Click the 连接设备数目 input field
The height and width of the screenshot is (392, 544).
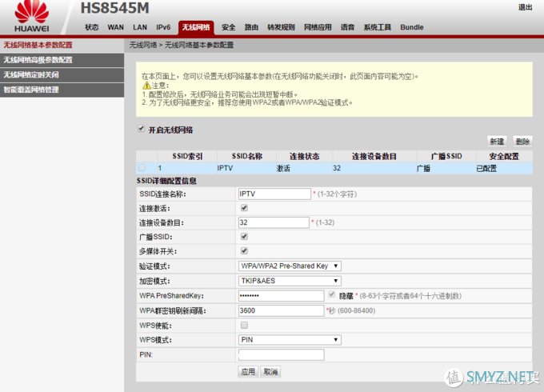tap(274, 222)
